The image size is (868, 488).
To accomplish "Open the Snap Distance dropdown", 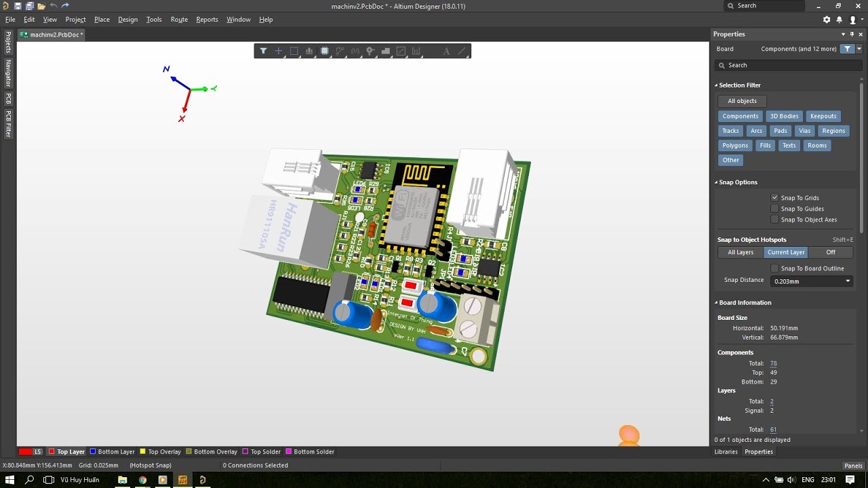I will (x=848, y=281).
